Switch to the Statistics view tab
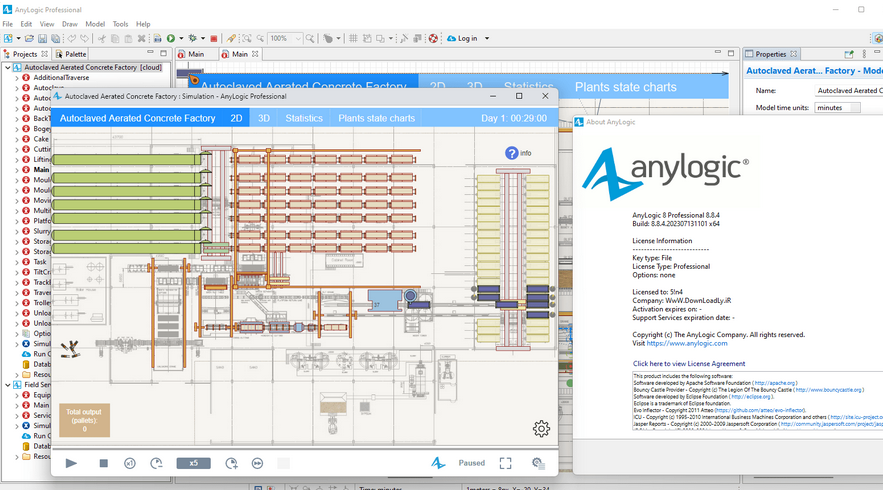883x490 pixels. click(304, 118)
